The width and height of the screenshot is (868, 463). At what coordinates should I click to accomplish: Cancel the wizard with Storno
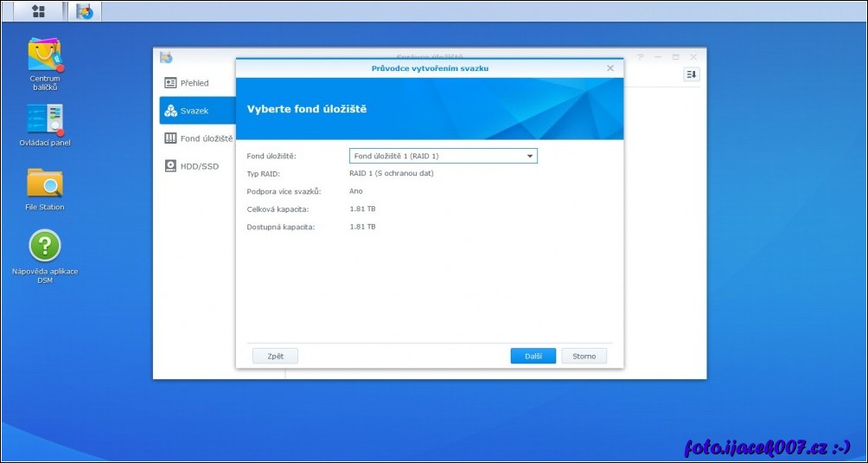pyautogui.click(x=584, y=356)
